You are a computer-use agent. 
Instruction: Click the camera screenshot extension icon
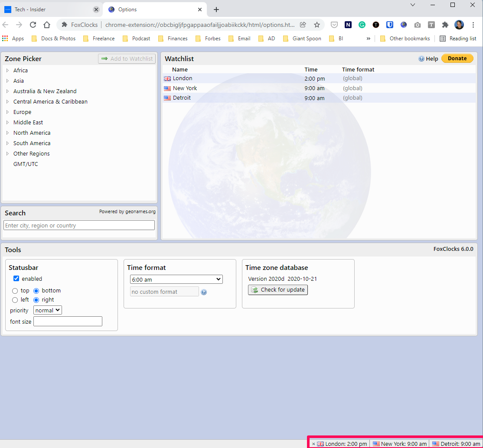coord(418,25)
